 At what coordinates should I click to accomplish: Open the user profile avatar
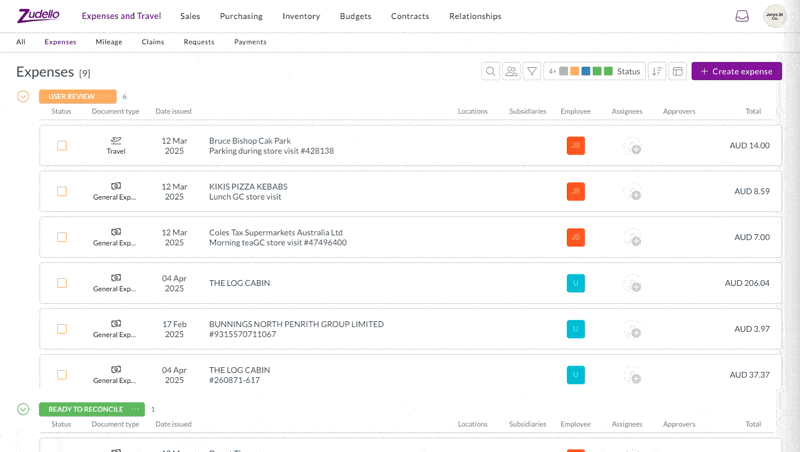click(x=775, y=16)
